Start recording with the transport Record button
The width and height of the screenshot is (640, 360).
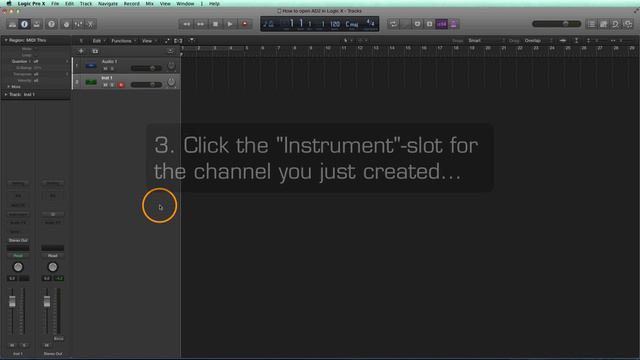click(244, 24)
